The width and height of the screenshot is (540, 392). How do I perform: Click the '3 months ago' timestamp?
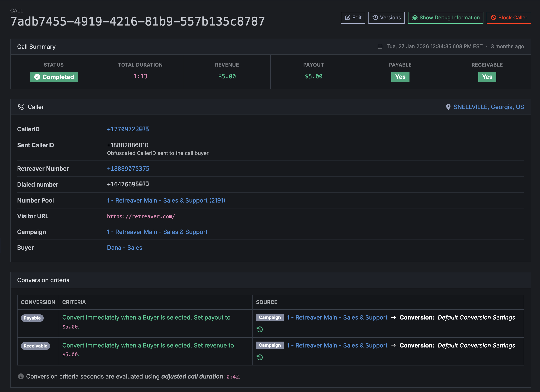coord(507,46)
